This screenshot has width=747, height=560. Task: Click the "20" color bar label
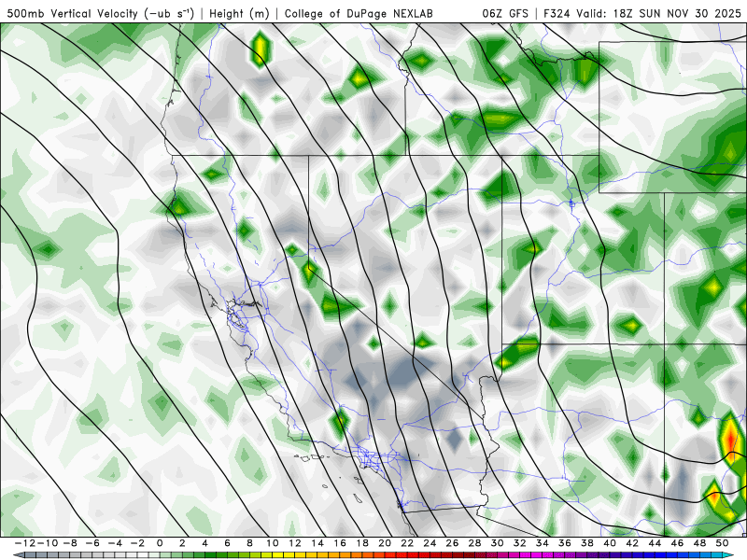pyautogui.click(x=385, y=543)
